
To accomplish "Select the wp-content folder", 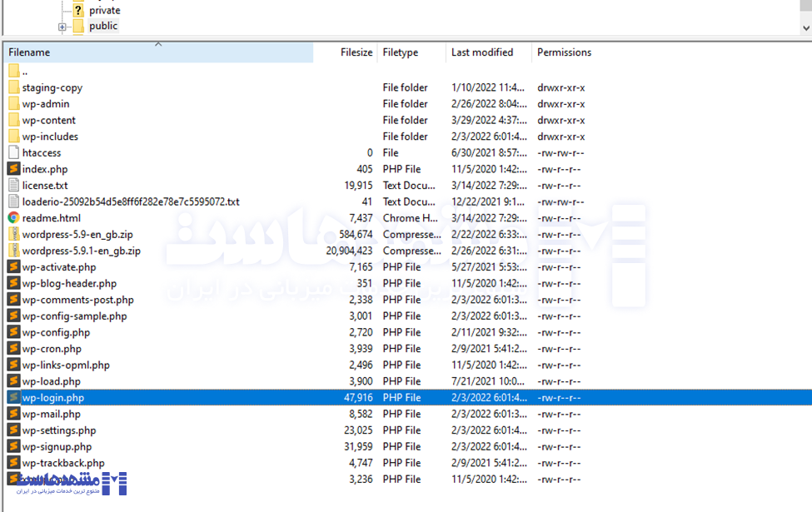I will click(48, 121).
